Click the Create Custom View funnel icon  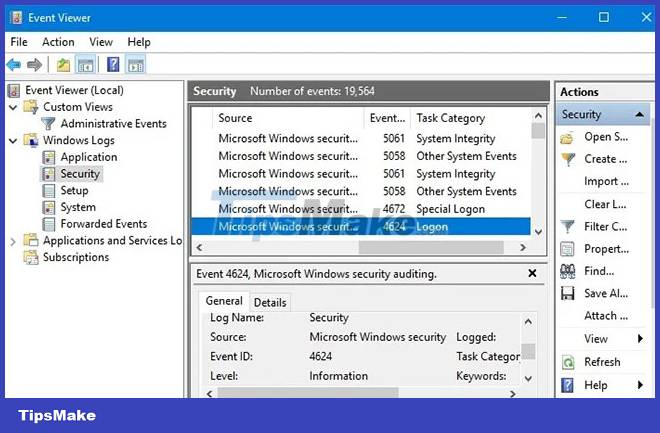tap(568, 159)
